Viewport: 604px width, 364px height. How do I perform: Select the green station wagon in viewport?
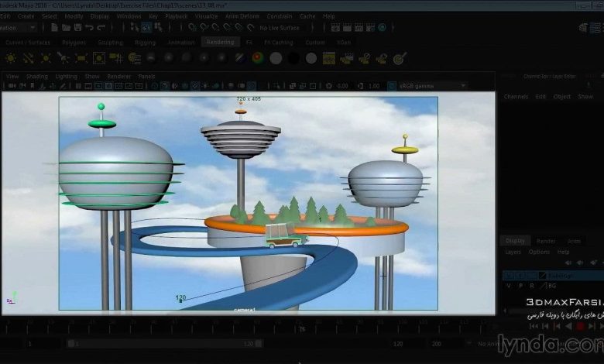tap(287, 236)
